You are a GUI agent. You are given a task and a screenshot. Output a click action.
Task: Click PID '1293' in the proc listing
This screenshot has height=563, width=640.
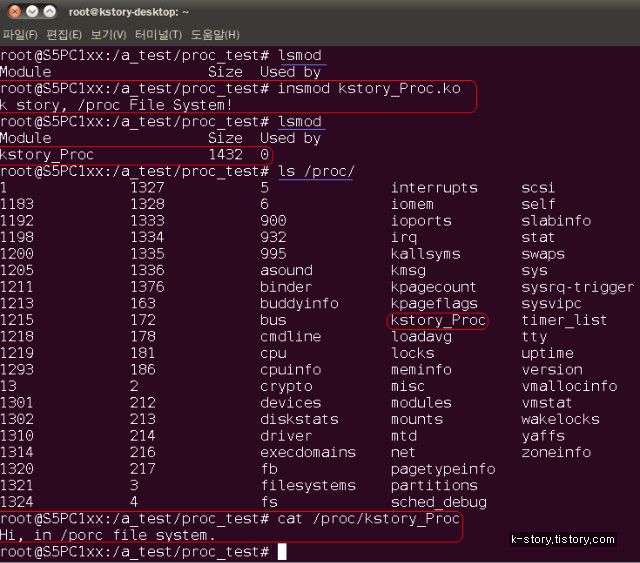17,370
